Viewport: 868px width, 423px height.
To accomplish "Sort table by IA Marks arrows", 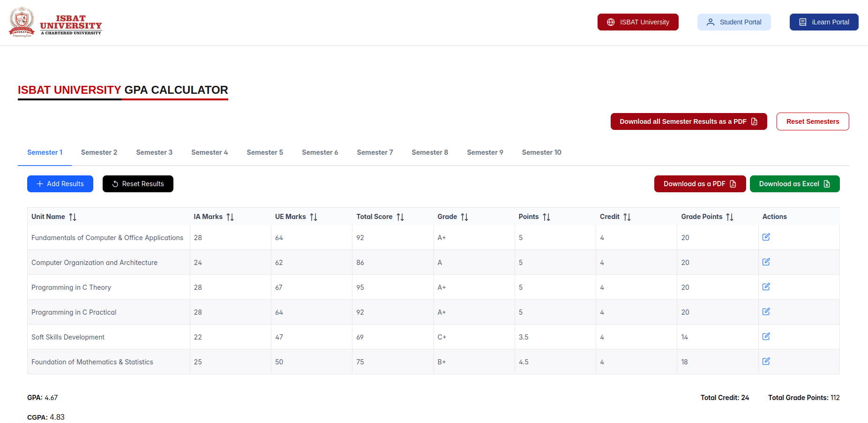I will tap(230, 217).
